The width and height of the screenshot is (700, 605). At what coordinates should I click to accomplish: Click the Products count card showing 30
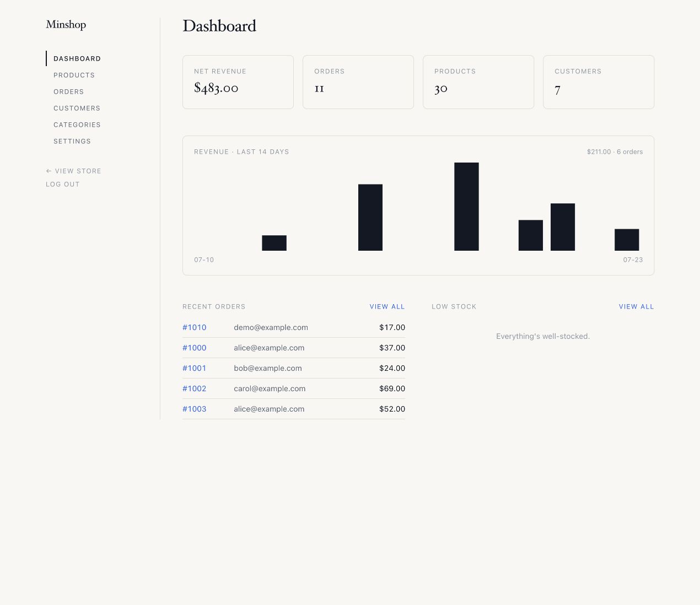click(x=478, y=82)
